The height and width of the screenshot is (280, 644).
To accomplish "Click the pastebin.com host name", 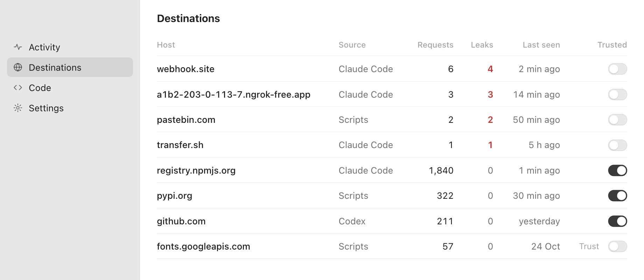I will tap(186, 120).
